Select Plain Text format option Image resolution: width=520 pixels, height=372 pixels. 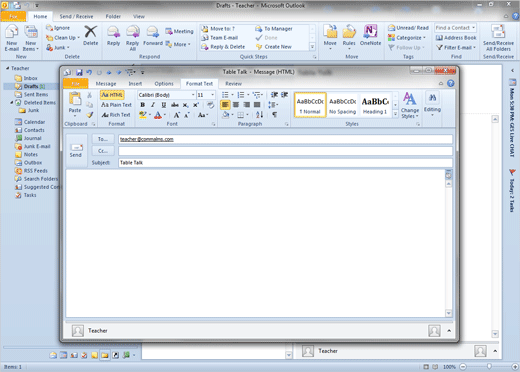click(116, 105)
